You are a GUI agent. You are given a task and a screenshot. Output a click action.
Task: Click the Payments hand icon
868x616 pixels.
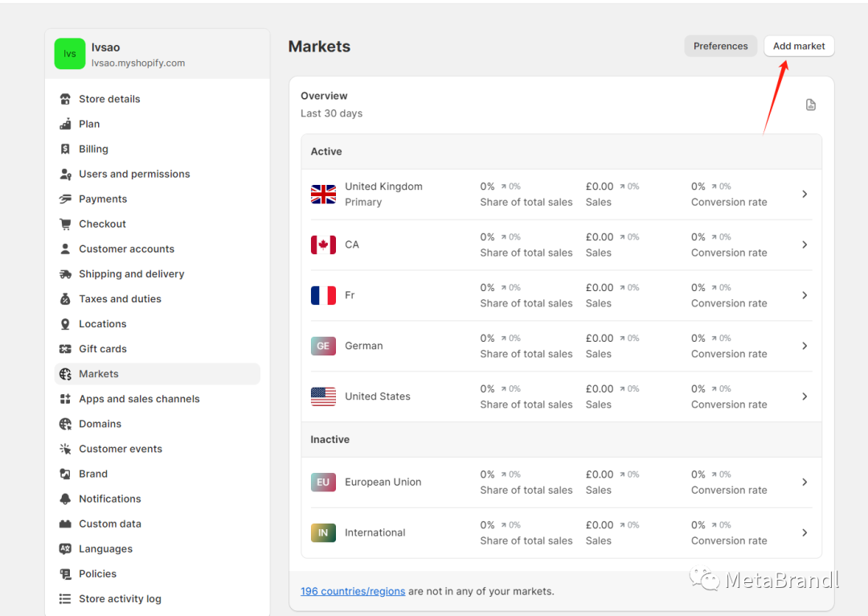(x=65, y=199)
